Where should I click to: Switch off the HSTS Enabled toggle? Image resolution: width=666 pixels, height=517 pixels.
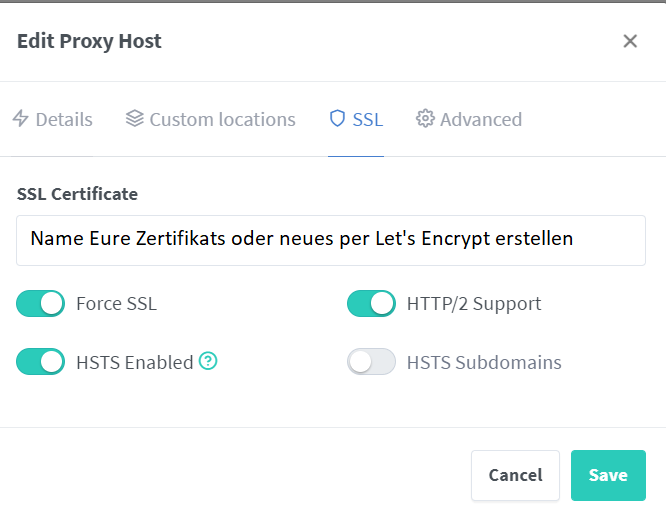(x=40, y=362)
